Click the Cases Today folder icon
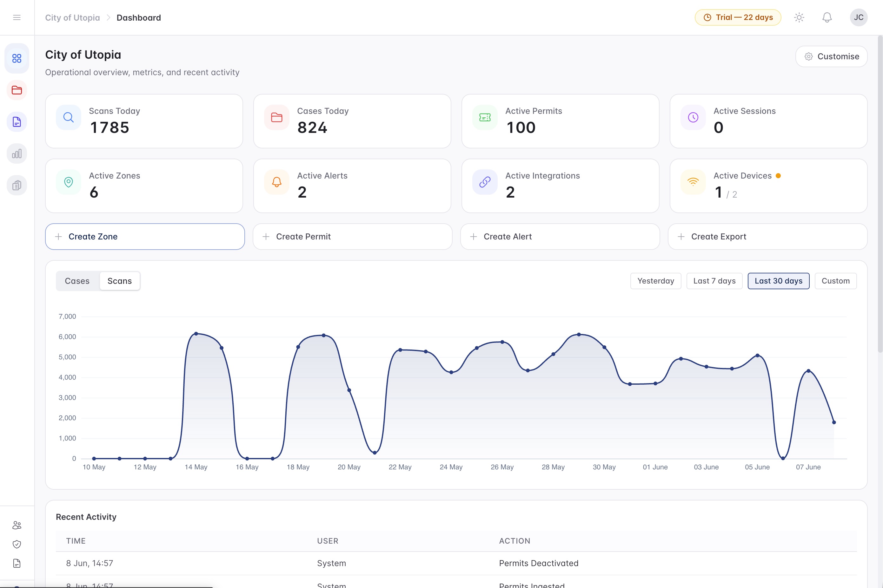 (276, 117)
